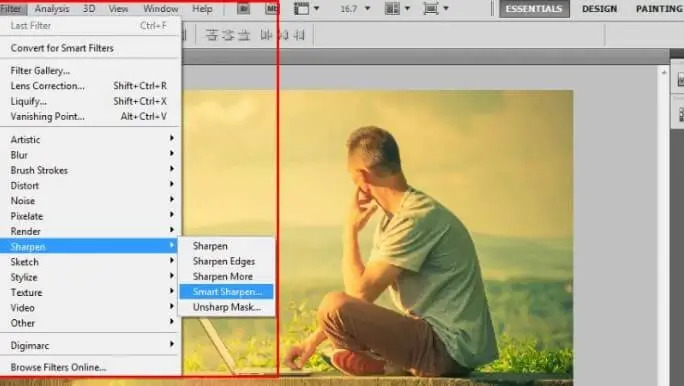Viewport: 684px width, 386px height.
Task: Click the Distribute Left Edges icon
Action: 266,35
